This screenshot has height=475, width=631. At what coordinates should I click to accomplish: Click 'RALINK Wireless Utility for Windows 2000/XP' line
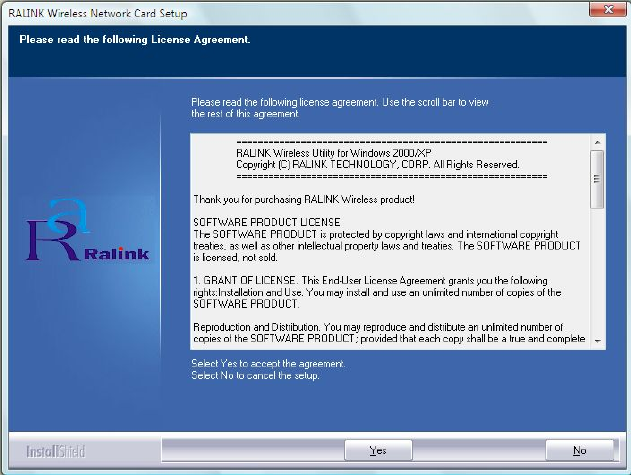pyautogui.click(x=334, y=153)
